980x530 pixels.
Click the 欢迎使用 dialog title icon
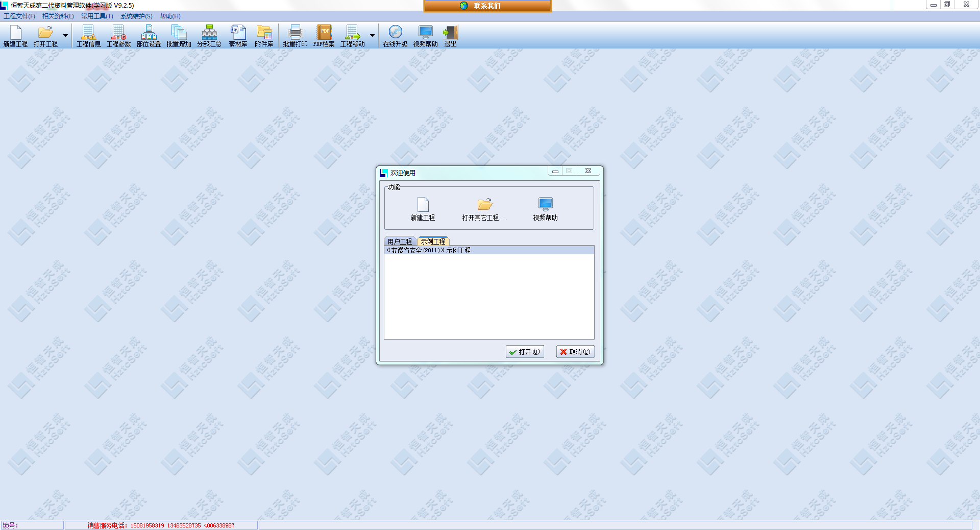(384, 173)
